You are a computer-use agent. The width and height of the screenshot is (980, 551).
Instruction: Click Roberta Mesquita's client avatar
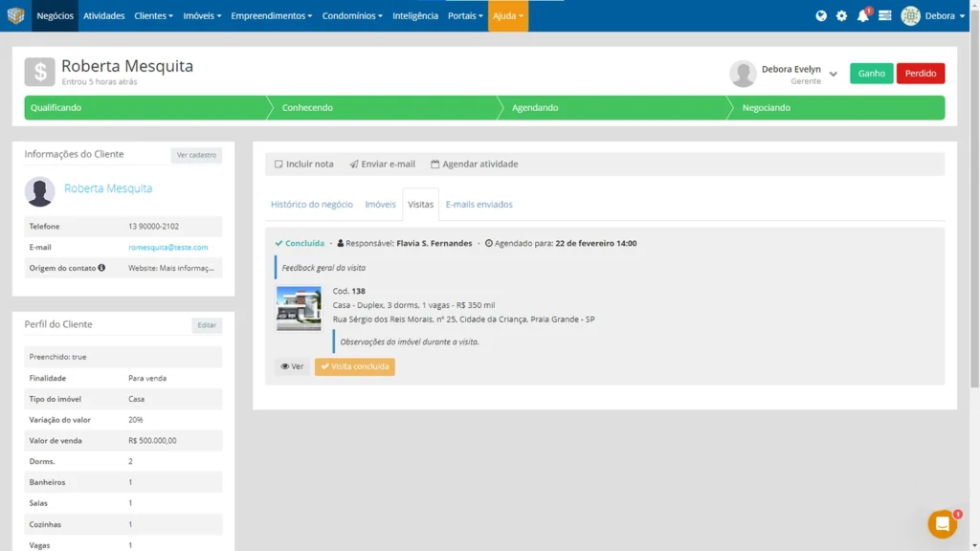(39, 191)
